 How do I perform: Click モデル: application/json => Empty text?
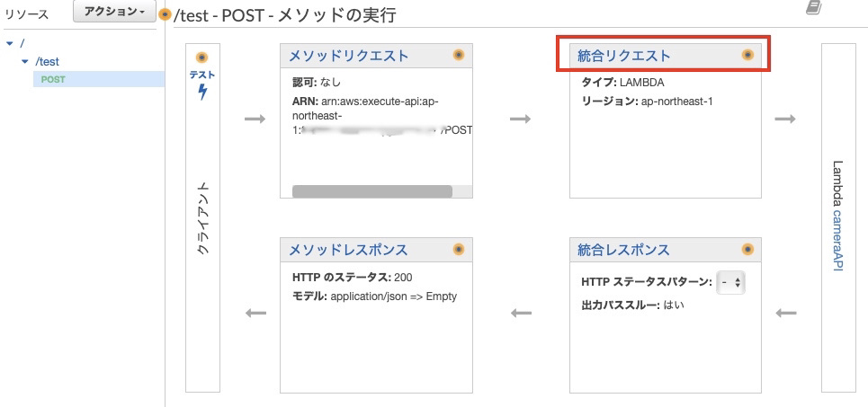[374, 296]
